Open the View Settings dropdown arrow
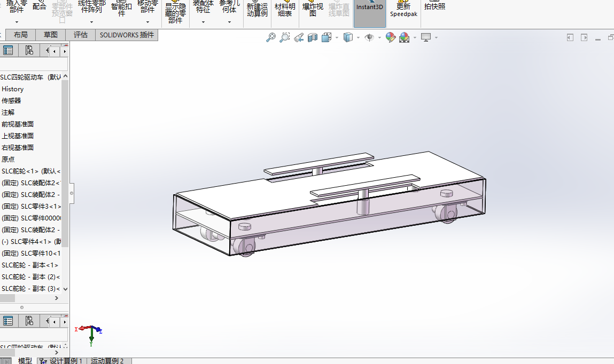The width and height of the screenshot is (614, 364). point(436,37)
